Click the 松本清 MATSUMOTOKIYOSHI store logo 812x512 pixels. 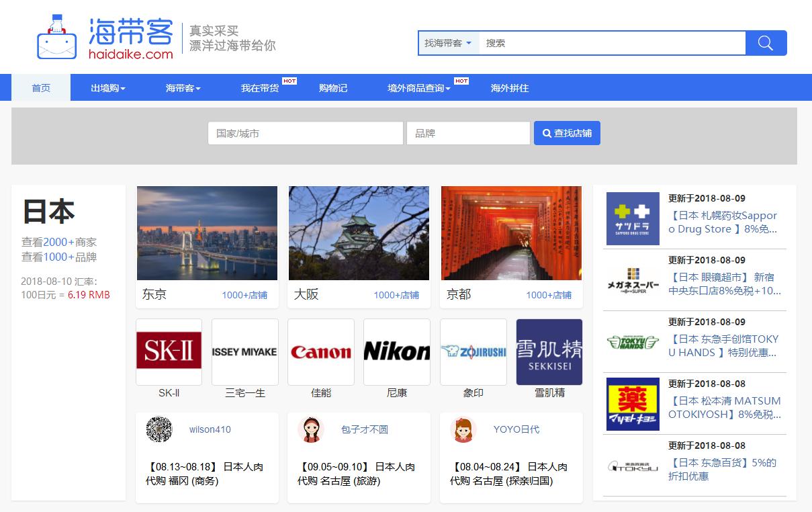pos(631,404)
